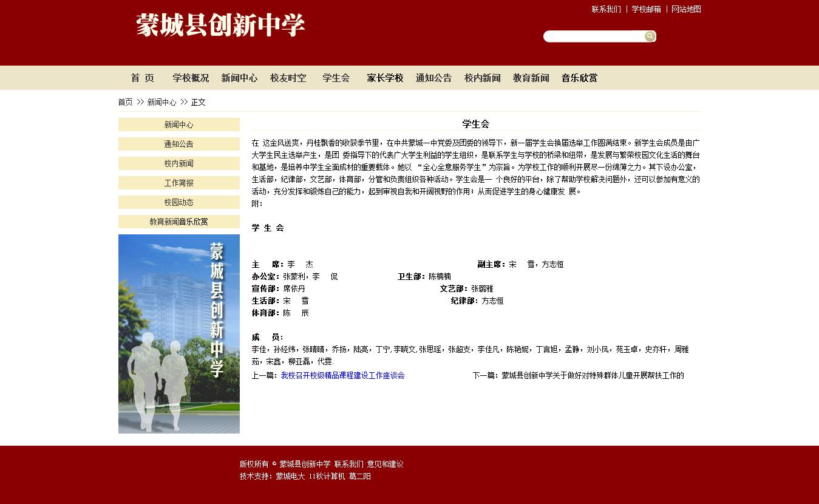
Task: Click footer text 葛二阳
Action: coord(359,476)
